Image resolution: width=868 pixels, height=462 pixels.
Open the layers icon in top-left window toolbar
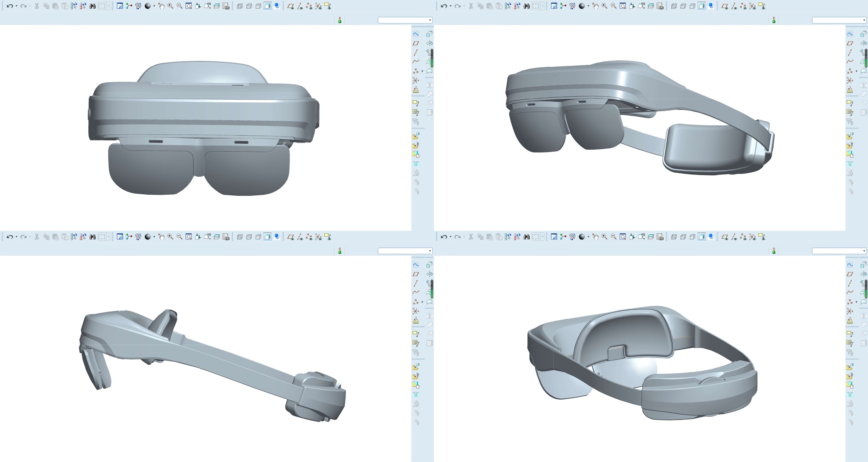pos(217,6)
